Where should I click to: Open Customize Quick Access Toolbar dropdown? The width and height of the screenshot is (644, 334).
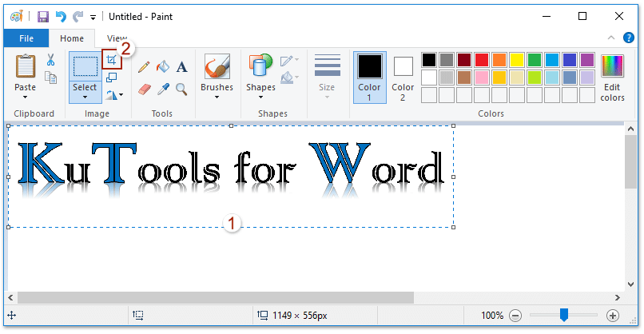(x=93, y=18)
